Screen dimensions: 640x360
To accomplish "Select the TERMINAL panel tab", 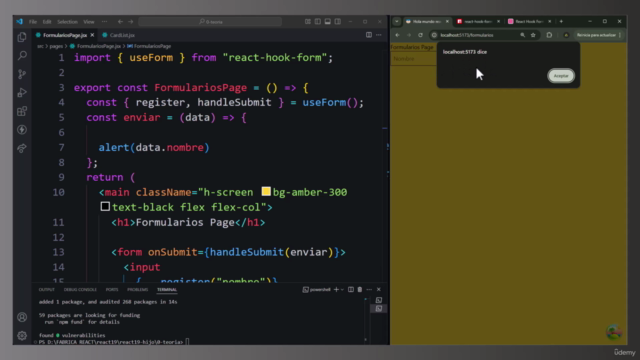I will point(167,289).
